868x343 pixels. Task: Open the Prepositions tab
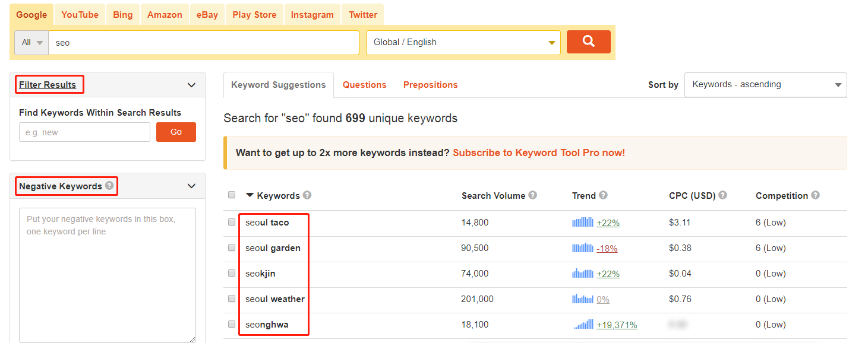(x=431, y=85)
